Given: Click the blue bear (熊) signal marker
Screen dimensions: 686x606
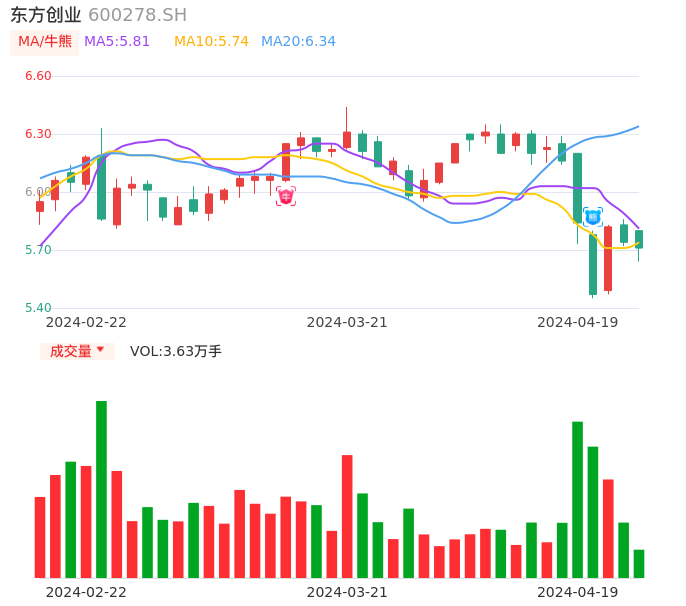Looking at the screenshot, I should 593,216.
